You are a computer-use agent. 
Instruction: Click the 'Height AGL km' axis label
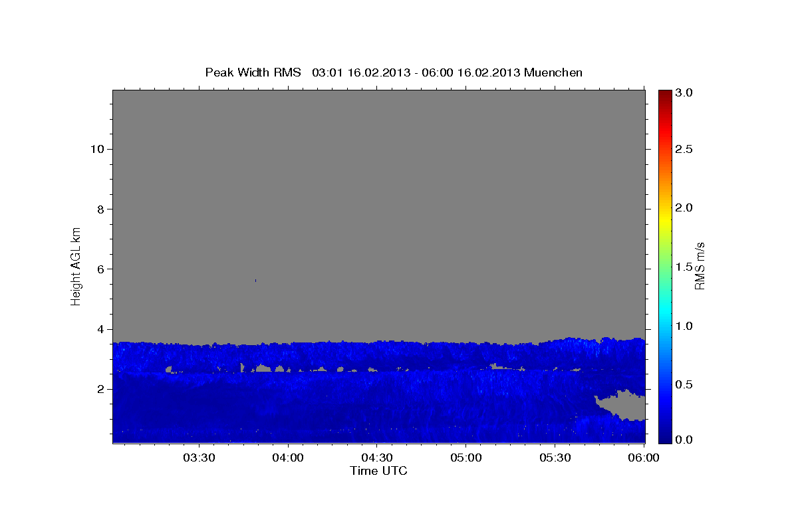[76, 265]
